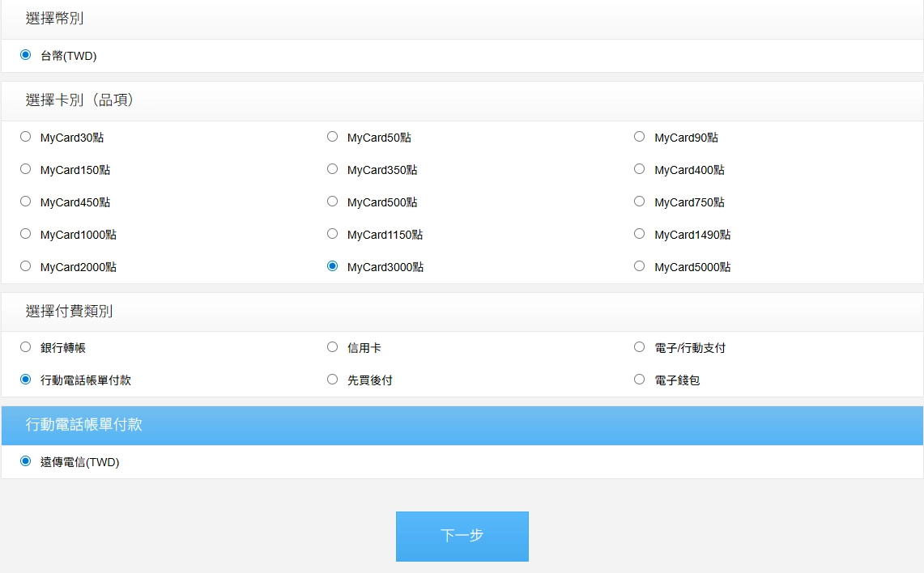
Task: Select 電子錢包 payment option
Action: (640, 380)
